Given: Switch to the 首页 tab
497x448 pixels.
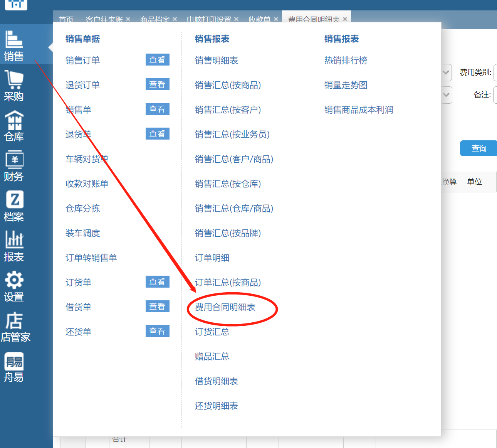Looking at the screenshot, I should [66, 19].
